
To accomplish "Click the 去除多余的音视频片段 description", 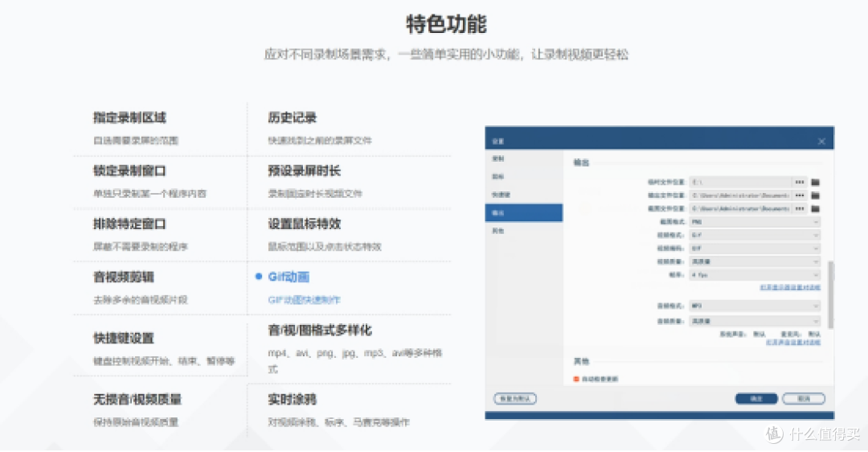I will [141, 300].
